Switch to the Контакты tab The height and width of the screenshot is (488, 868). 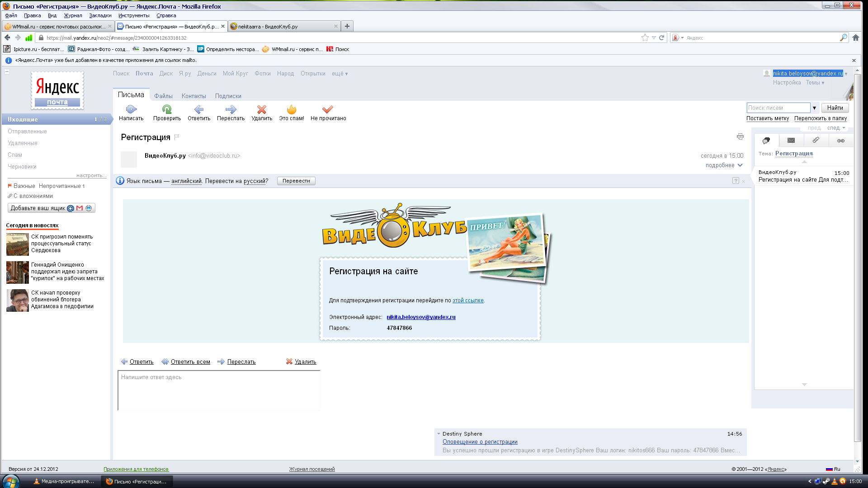(x=193, y=96)
